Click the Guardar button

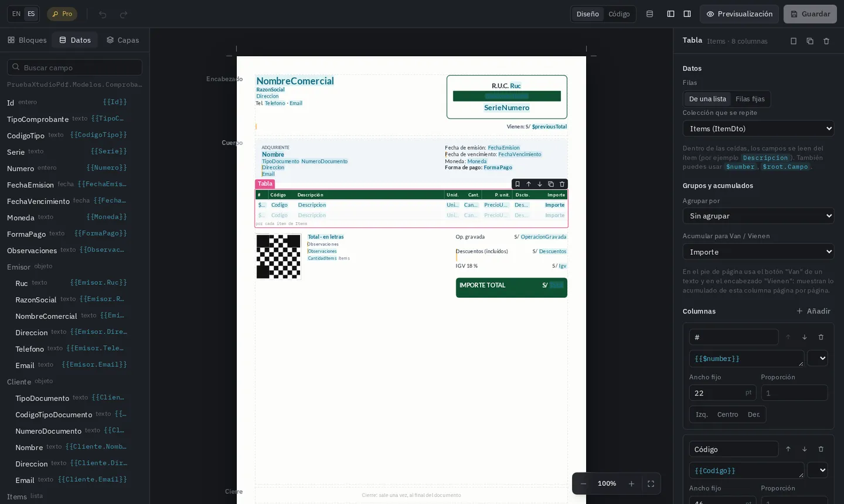pos(810,14)
